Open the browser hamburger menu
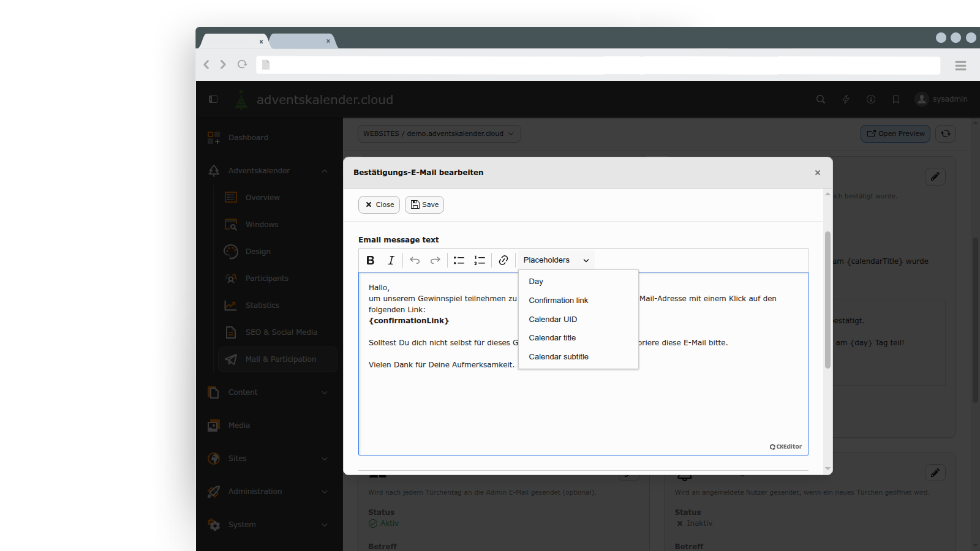The image size is (980, 551). tap(960, 66)
